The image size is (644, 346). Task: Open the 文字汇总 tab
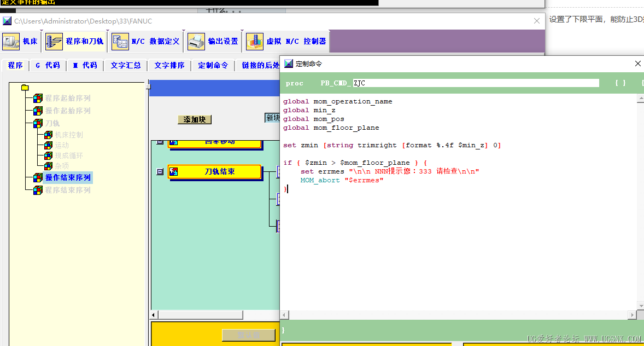tap(126, 65)
